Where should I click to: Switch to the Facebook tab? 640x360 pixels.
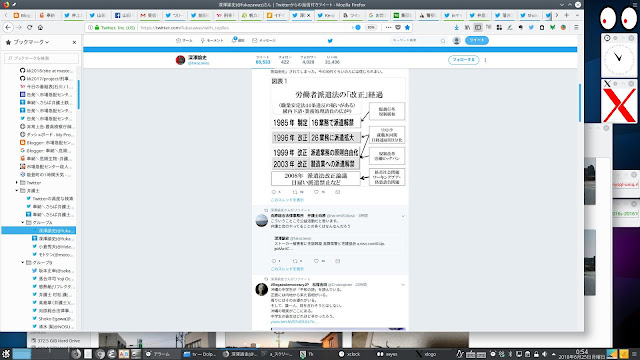124,15
